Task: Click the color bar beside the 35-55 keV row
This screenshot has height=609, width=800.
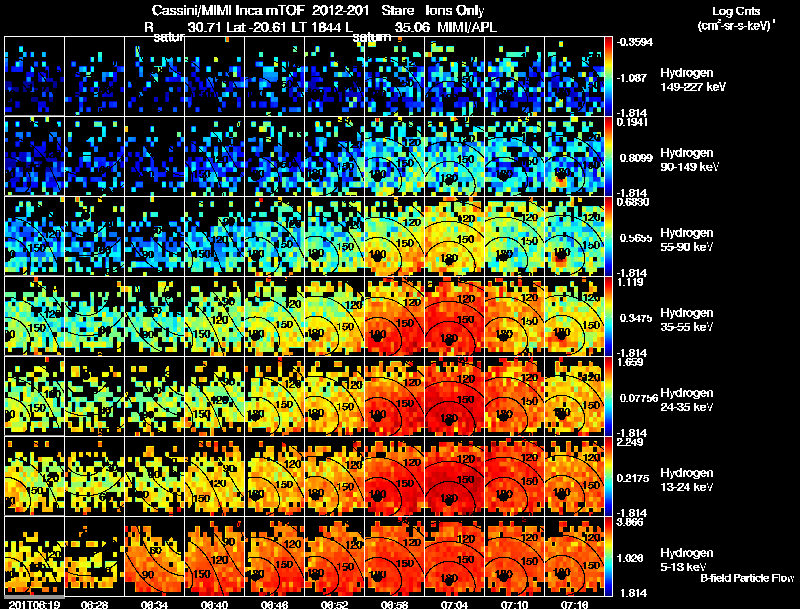Action: (608, 316)
